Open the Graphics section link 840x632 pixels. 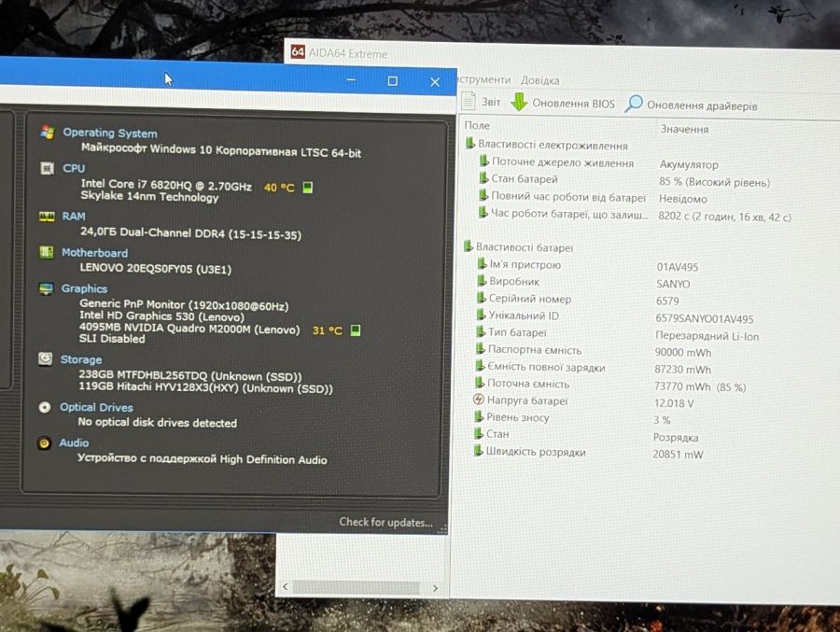pyautogui.click(x=84, y=288)
